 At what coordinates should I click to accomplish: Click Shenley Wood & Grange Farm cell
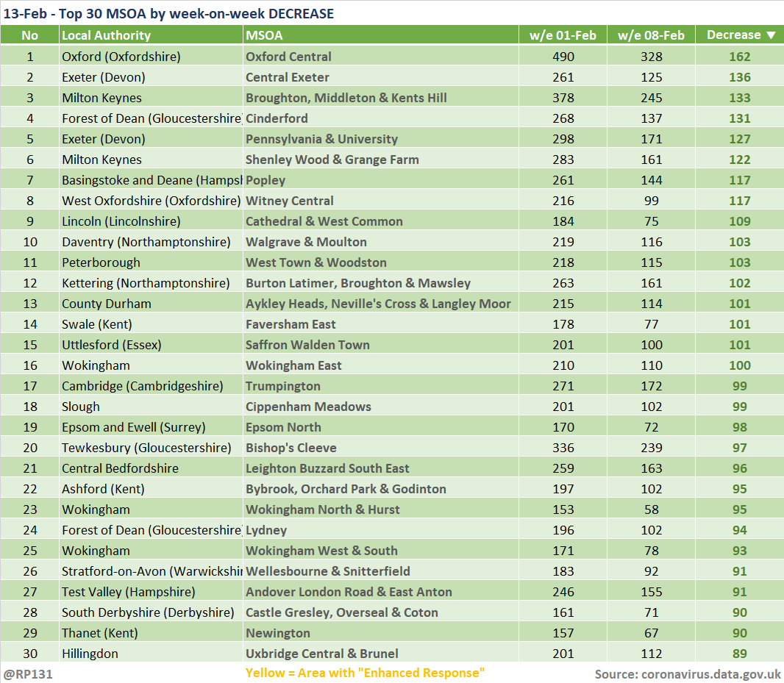click(380, 160)
